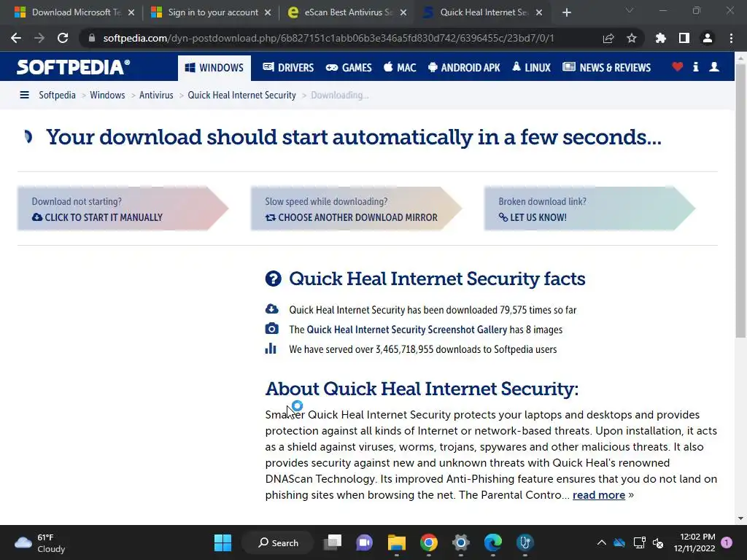The width and height of the screenshot is (747, 560).
Task: Close the eScan Best Antivirus tab
Action: [x=403, y=12]
